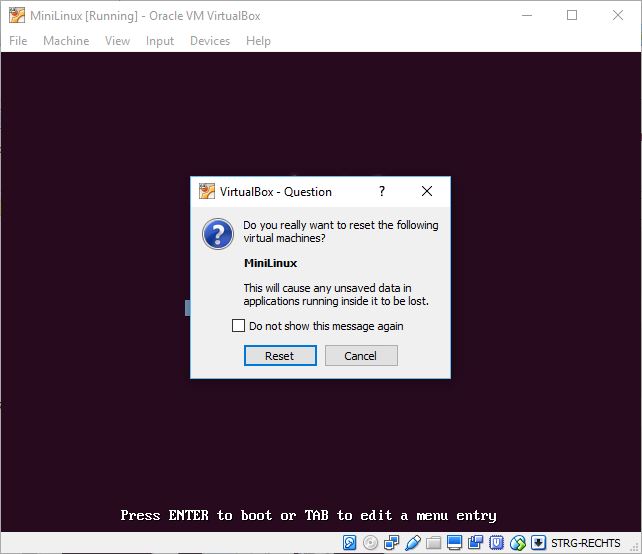Click the CPU virtualization chip status icon
The width and height of the screenshot is (642, 554).
tap(496, 543)
